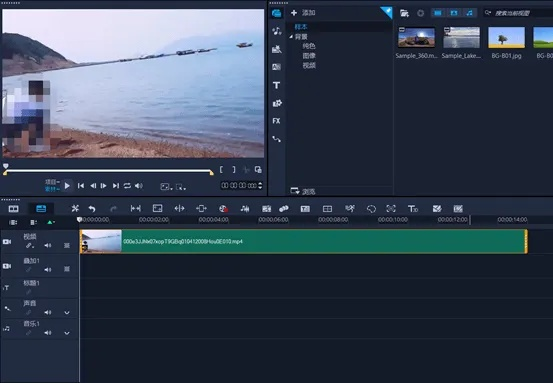The image size is (553, 383).
Task: Open the FX filter library
Action: pos(276,121)
